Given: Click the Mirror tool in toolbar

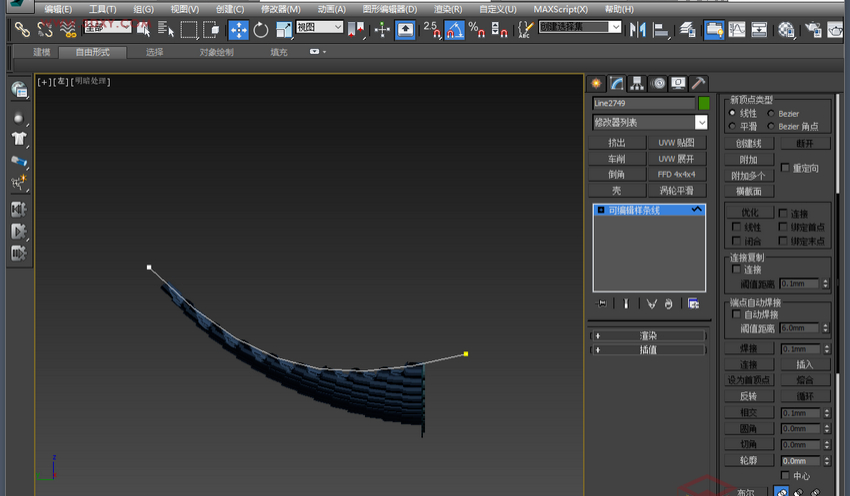Looking at the screenshot, I should 637,30.
